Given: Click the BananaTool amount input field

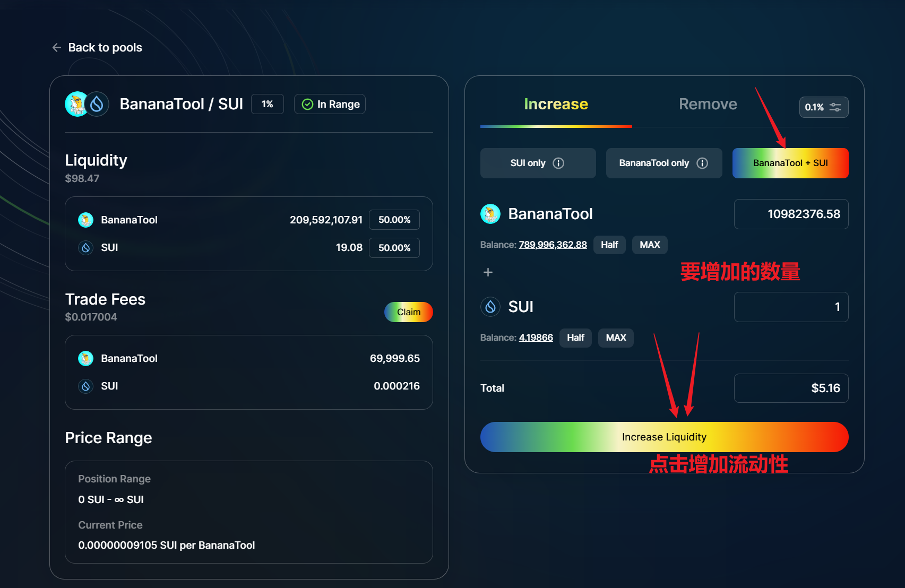Looking at the screenshot, I should coord(791,214).
